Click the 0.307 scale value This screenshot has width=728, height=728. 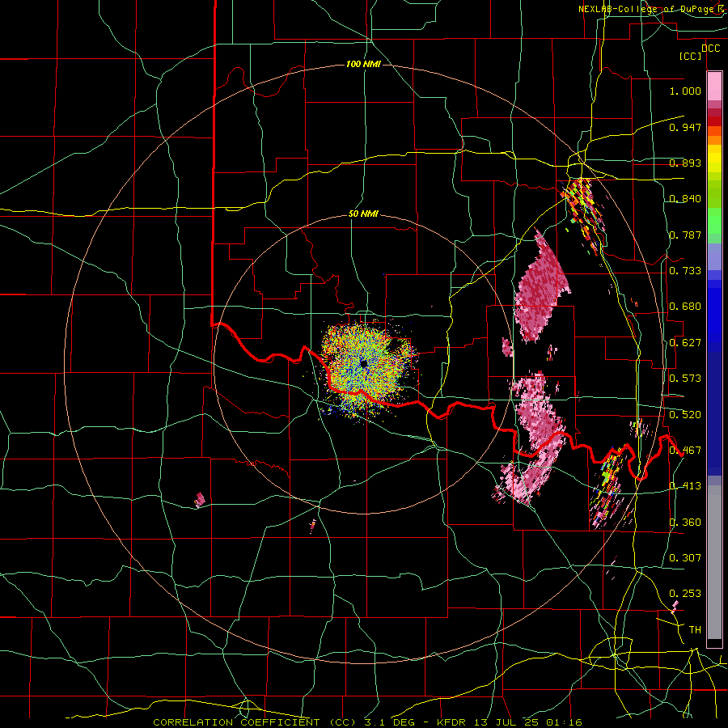tap(685, 558)
